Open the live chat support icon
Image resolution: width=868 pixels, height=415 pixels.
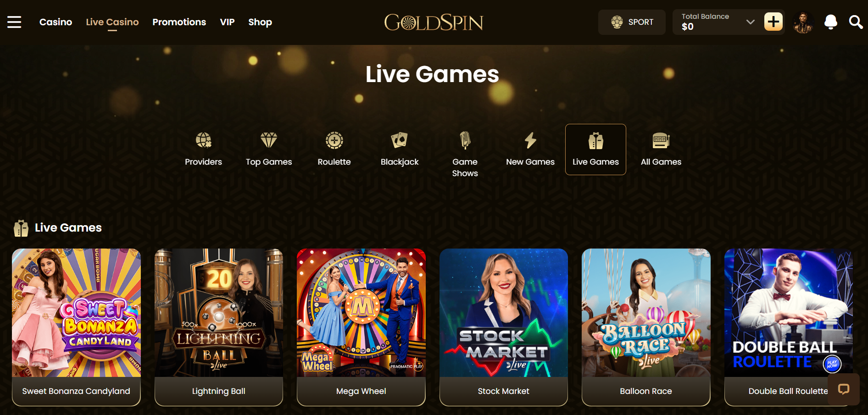(844, 389)
